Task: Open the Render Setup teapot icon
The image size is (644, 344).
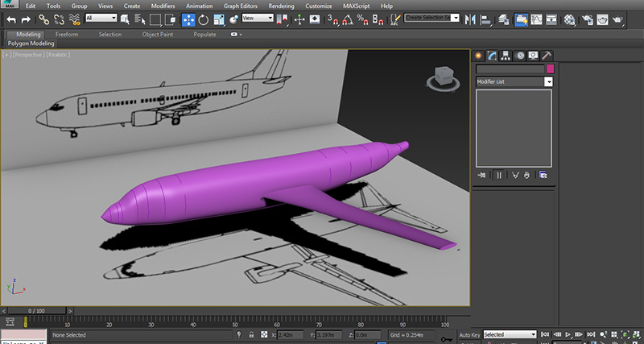Action: pos(588,19)
